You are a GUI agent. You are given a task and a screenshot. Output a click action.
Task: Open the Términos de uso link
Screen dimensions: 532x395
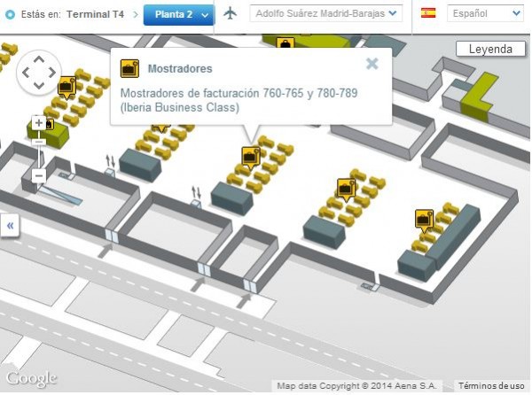tap(491, 385)
